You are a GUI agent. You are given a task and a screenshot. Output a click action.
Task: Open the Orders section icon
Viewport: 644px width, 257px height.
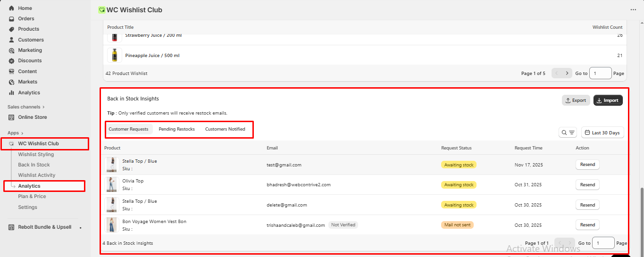pyautogui.click(x=11, y=19)
